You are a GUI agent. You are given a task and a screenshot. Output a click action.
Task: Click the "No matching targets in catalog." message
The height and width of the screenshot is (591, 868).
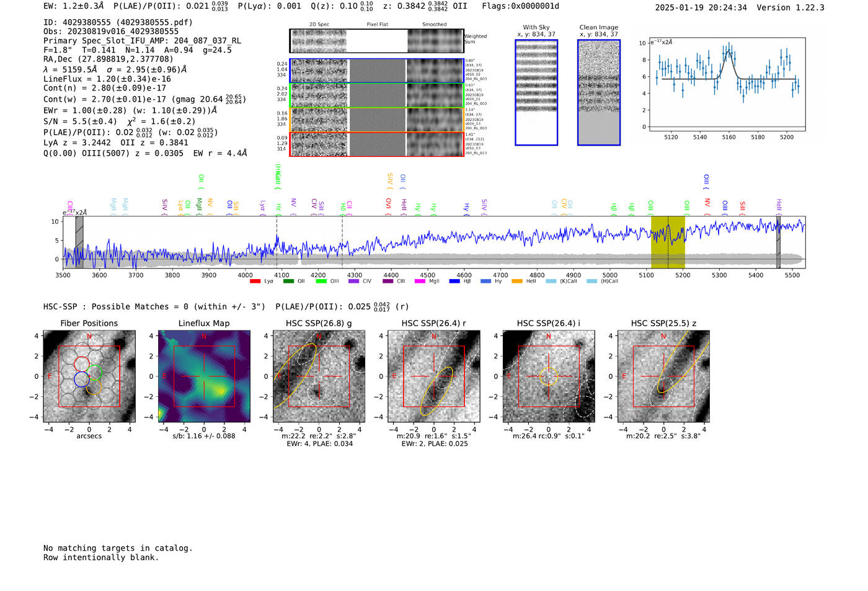coord(118,548)
